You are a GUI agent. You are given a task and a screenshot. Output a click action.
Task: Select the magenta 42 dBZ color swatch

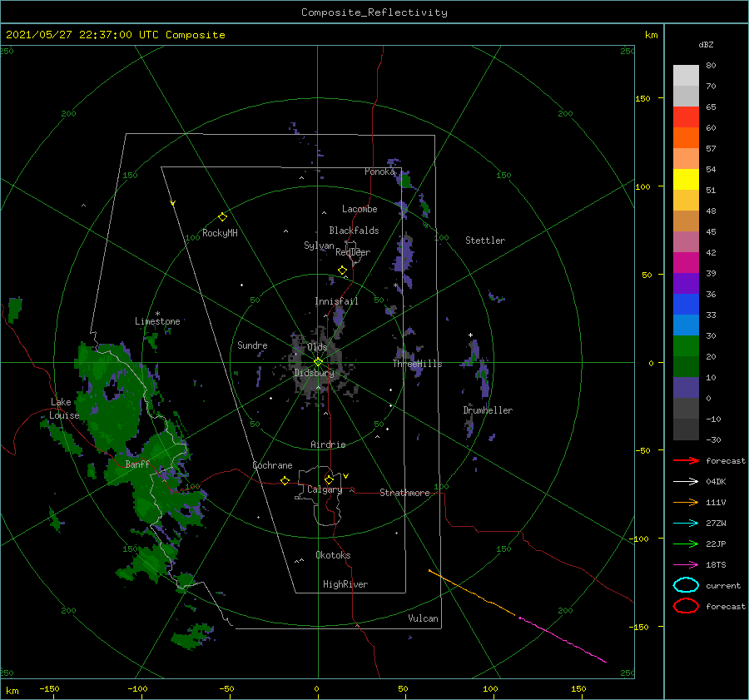(686, 263)
